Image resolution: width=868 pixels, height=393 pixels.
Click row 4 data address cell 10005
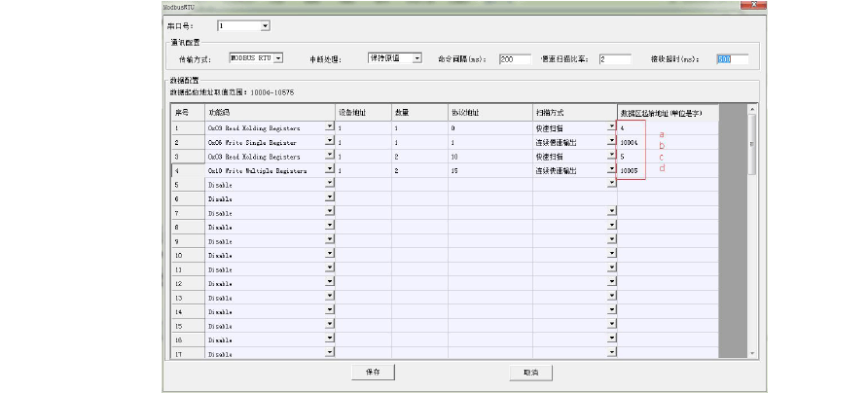(631, 170)
